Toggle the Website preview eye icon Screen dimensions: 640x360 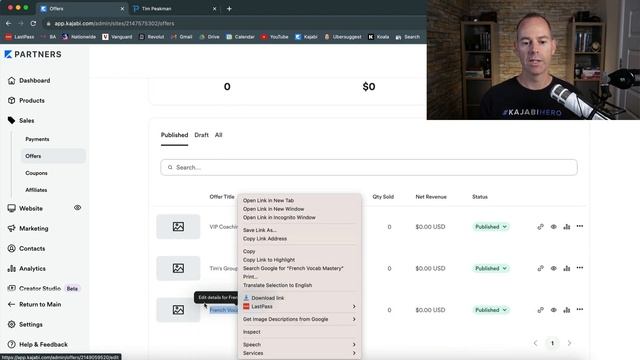[78, 208]
